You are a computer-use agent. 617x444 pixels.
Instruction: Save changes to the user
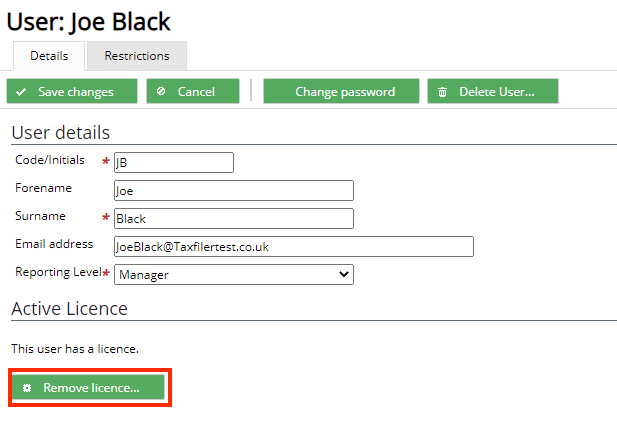pos(72,91)
